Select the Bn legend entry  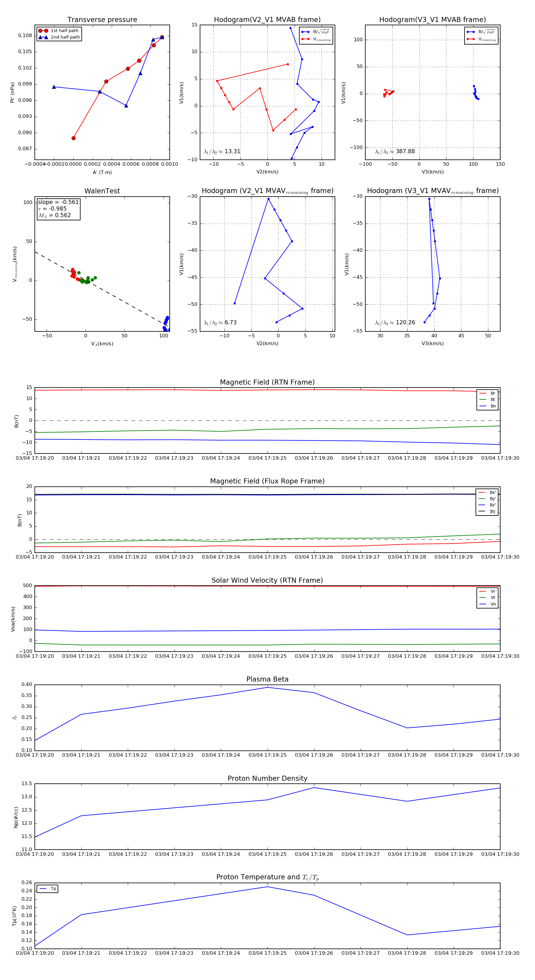click(x=487, y=406)
